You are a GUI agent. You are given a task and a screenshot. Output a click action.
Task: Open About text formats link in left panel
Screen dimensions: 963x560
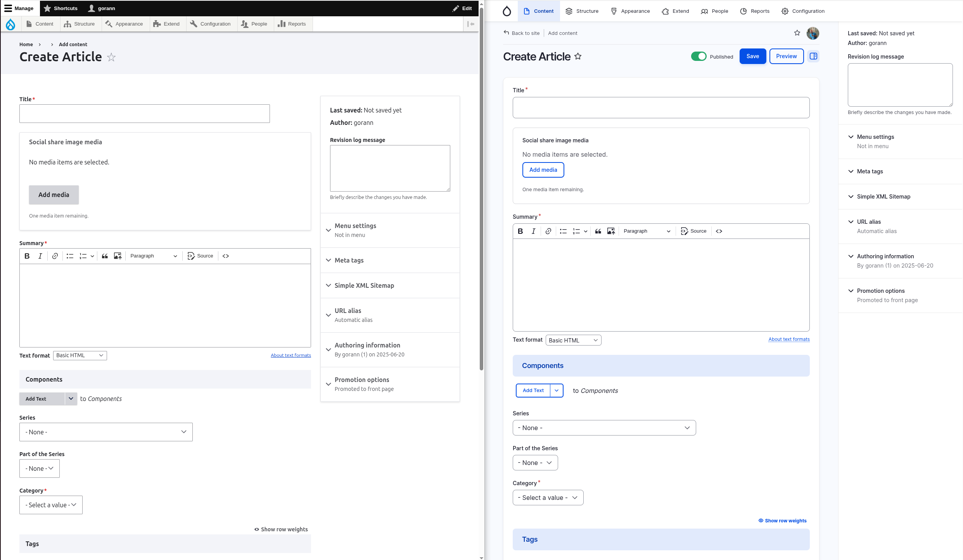[291, 355]
